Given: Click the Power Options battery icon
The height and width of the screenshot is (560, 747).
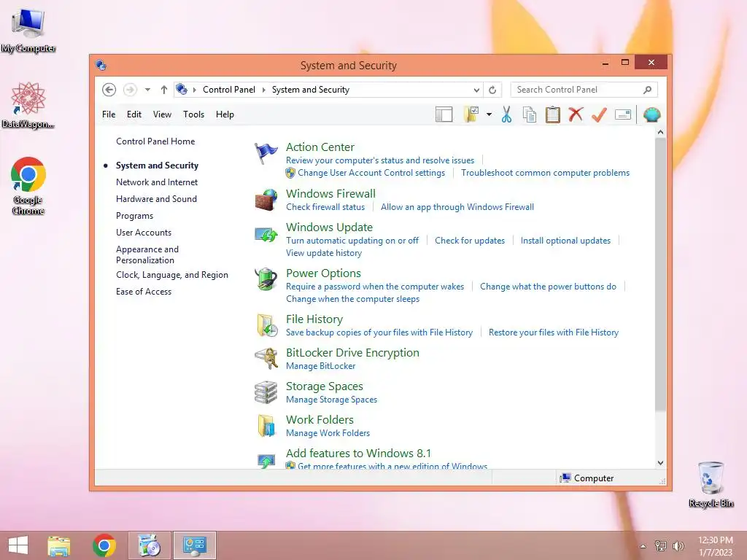Looking at the screenshot, I should point(266,279).
